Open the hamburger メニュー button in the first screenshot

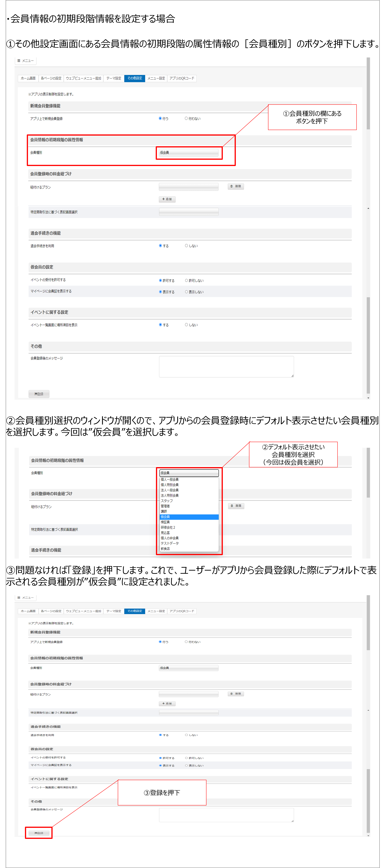coord(26,61)
